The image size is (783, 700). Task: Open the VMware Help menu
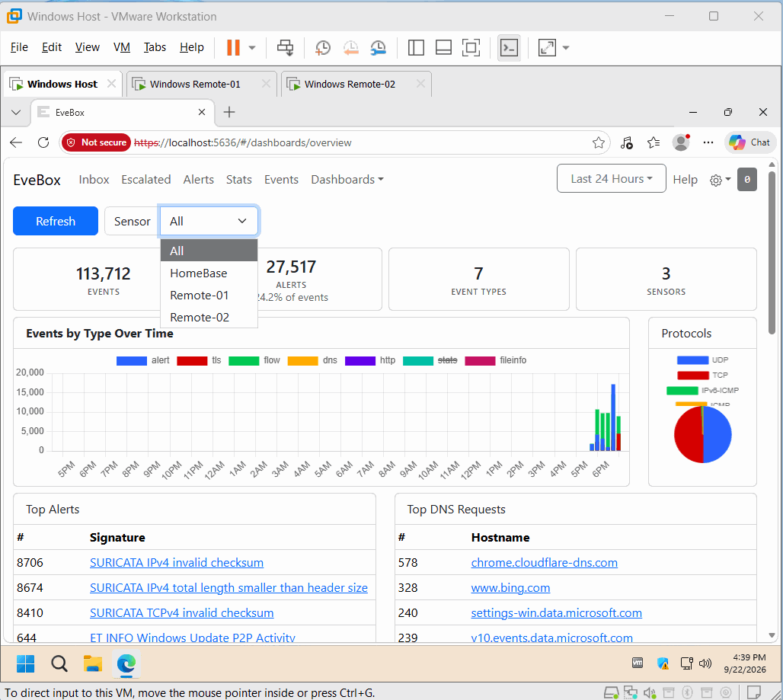192,47
